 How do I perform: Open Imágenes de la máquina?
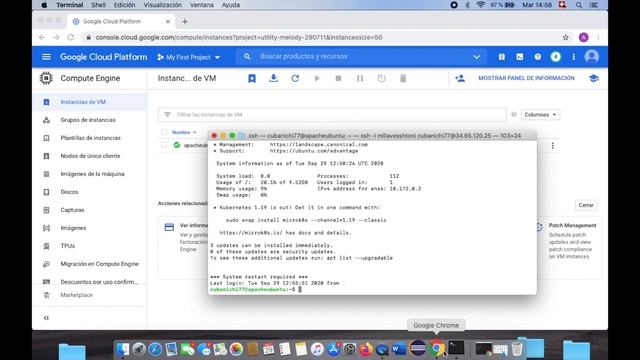coord(90,174)
